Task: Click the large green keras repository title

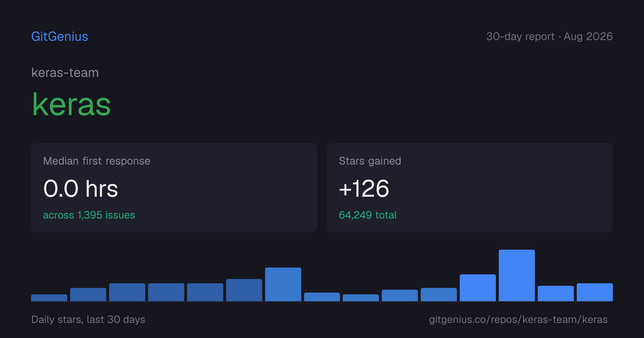Action: click(71, 104)
